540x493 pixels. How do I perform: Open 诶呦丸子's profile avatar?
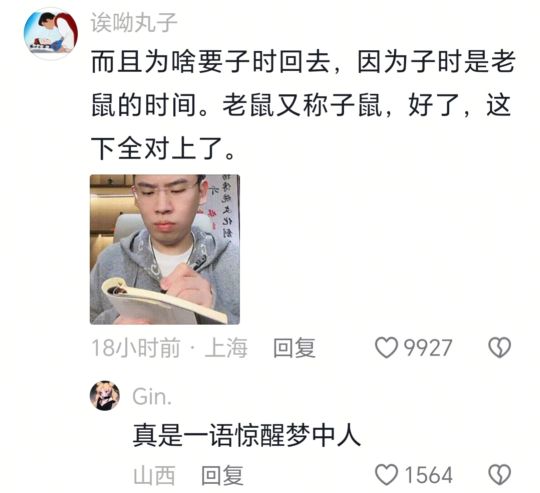51,33
